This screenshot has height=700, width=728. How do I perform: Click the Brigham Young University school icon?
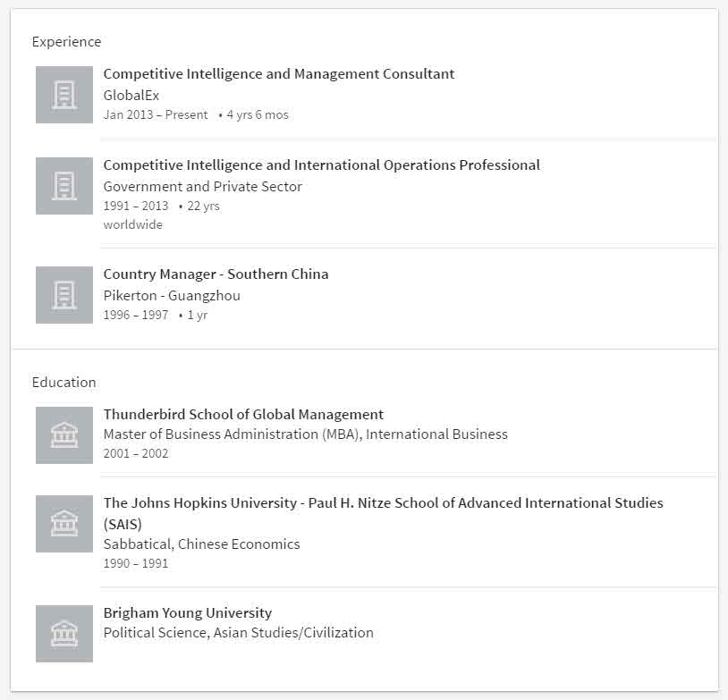coord(64,634)
